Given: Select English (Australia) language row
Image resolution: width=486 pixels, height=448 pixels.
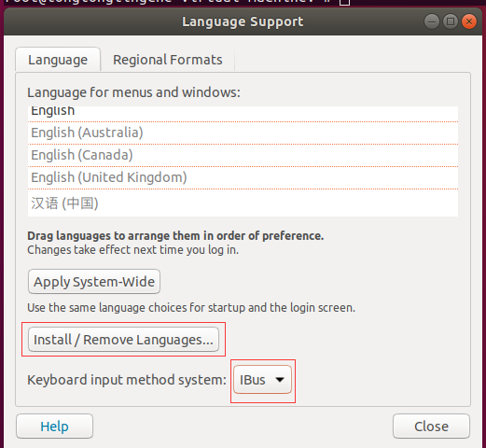Looking at the screenshot, I should (243, 133).
